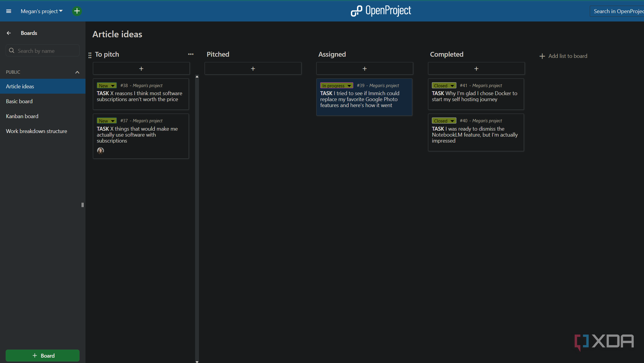Click the Assigned list title
This screenshot has height=363, width=644.
point(332,54)
